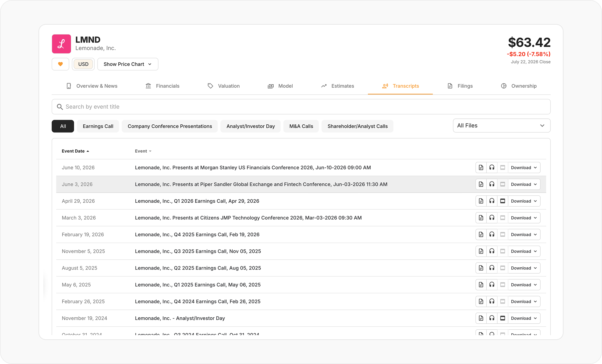This screenshot has width=602, height=364.
Task: Expand Download menu for Morgan Stanley conference
Action: (524, 168)
